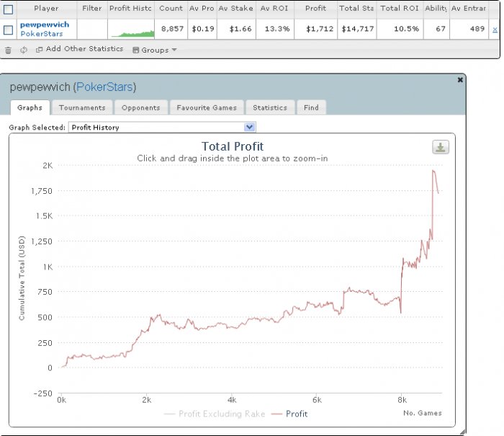Open the Statistics tab

click(x=270, y=107)
